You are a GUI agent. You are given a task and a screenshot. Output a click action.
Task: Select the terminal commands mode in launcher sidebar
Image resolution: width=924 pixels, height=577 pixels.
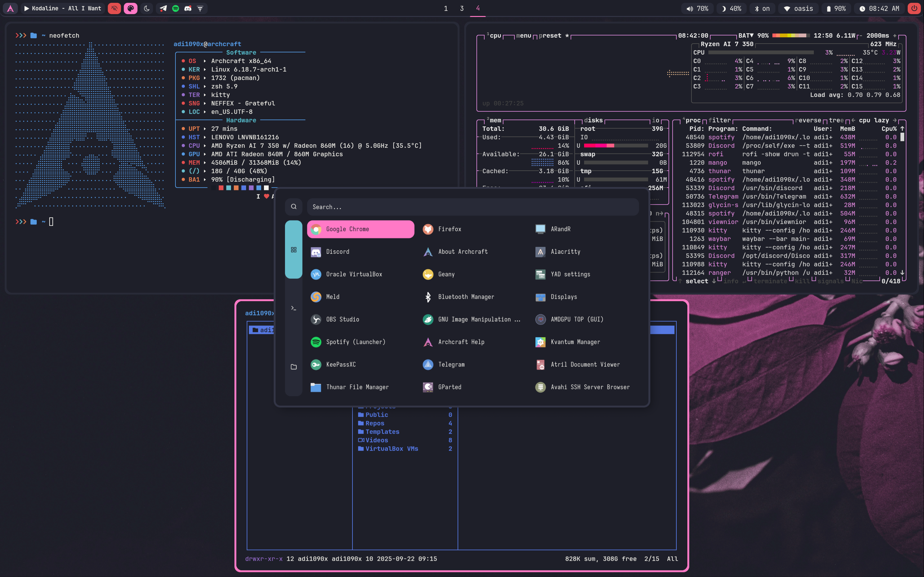[293, 308]
